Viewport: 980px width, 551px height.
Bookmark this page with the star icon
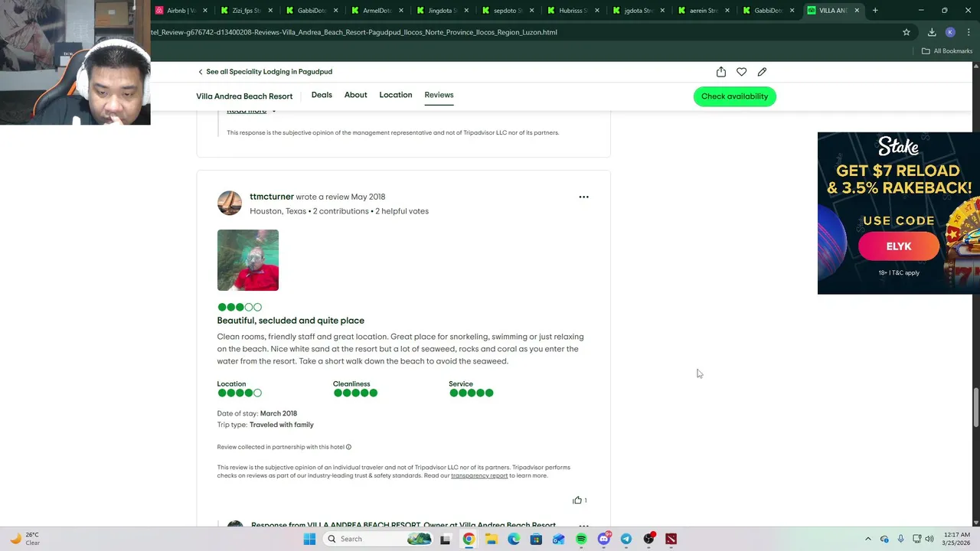pos(906,32)
